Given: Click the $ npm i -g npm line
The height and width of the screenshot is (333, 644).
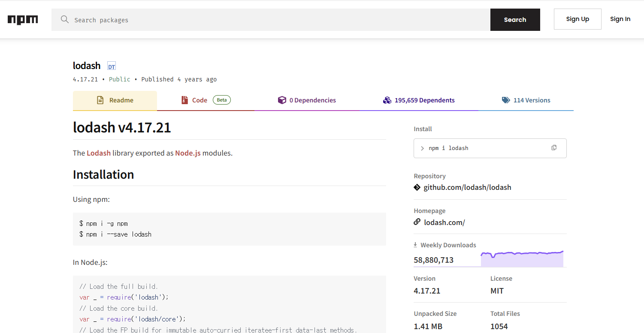Looking at the screenshot, I should (x=103, y=223).
